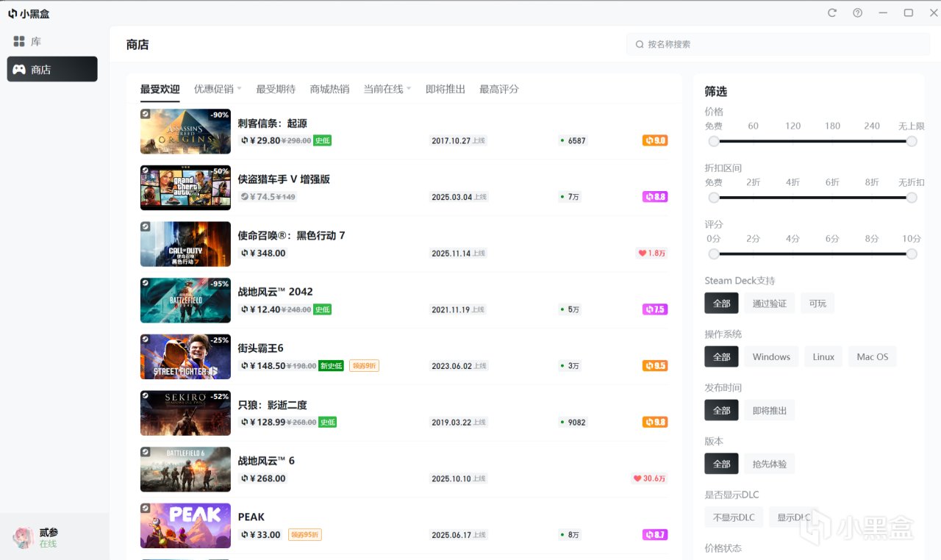Expand the 当前在线 dropdown tab

click(x=387, y=89)
